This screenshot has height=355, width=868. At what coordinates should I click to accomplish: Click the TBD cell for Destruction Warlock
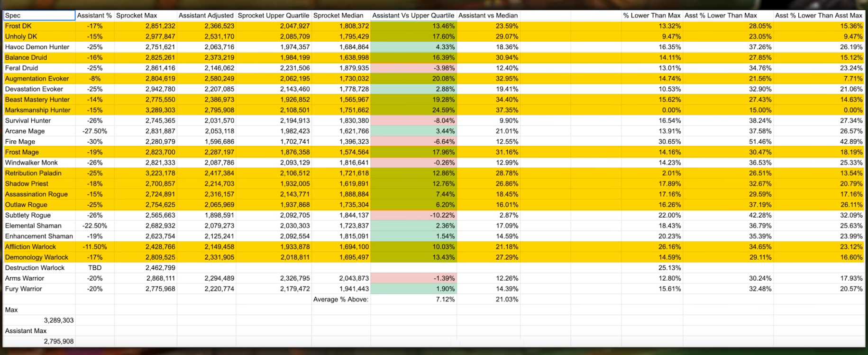coord(95,268)
